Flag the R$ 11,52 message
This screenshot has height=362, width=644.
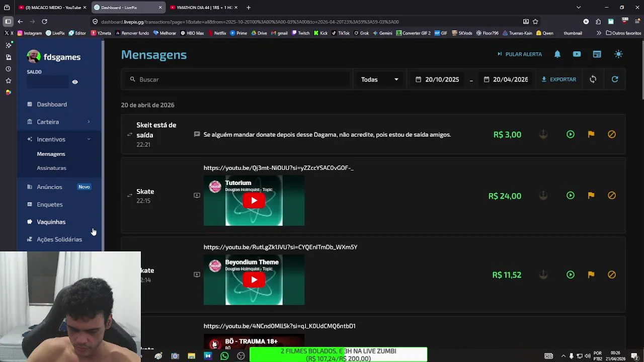click(x=591, y=275)
